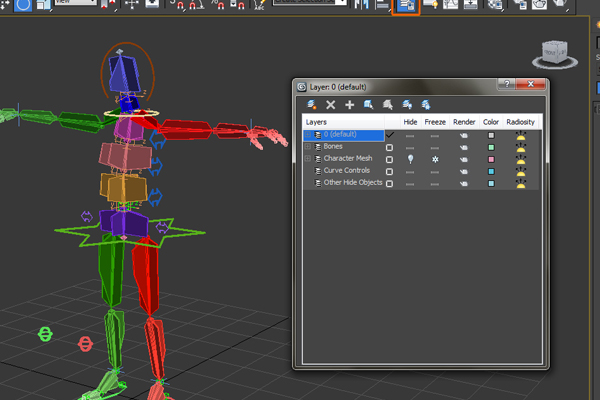Click the Hide column header
Image resolution: width=600 pixels, height=400 pixels.
click(x=410, y=122)
